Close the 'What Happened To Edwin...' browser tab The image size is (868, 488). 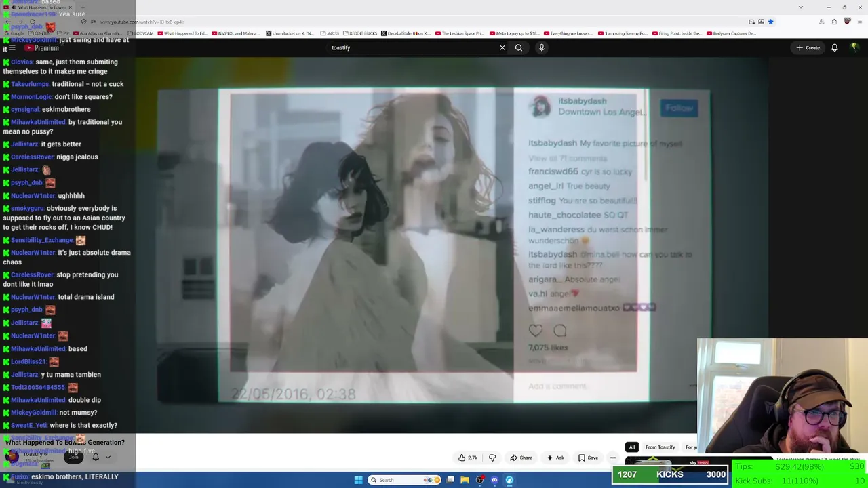pos(71,7)
